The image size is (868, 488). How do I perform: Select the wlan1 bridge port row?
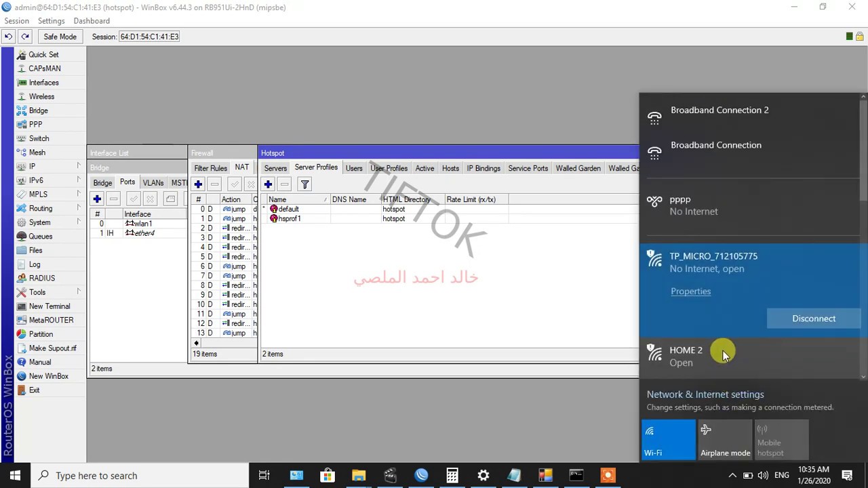coord(139,224)
